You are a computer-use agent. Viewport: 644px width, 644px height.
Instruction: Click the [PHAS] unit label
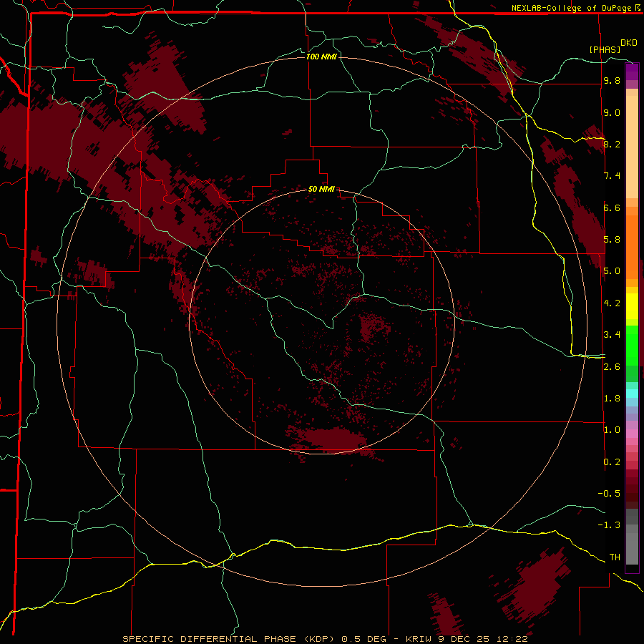tap(605, 49)
